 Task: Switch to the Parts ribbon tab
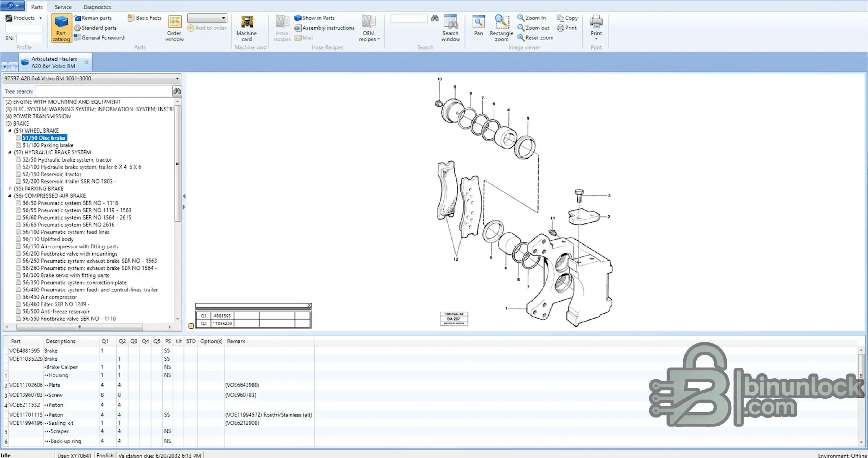click(x=37, y=7)
